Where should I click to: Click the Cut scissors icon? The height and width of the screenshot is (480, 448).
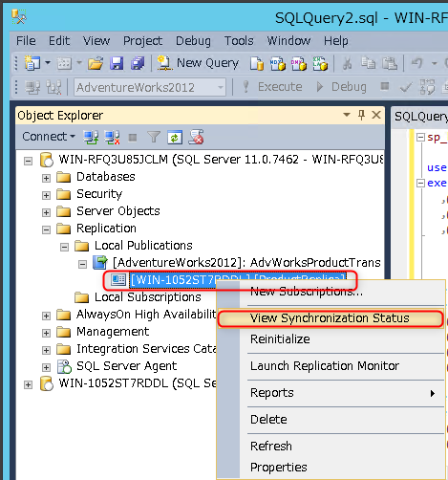347,63
